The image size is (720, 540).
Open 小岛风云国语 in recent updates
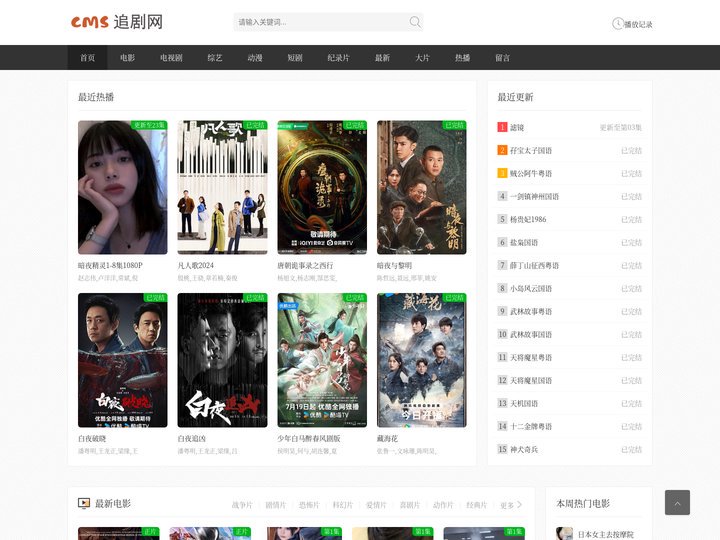coord(531,288)
